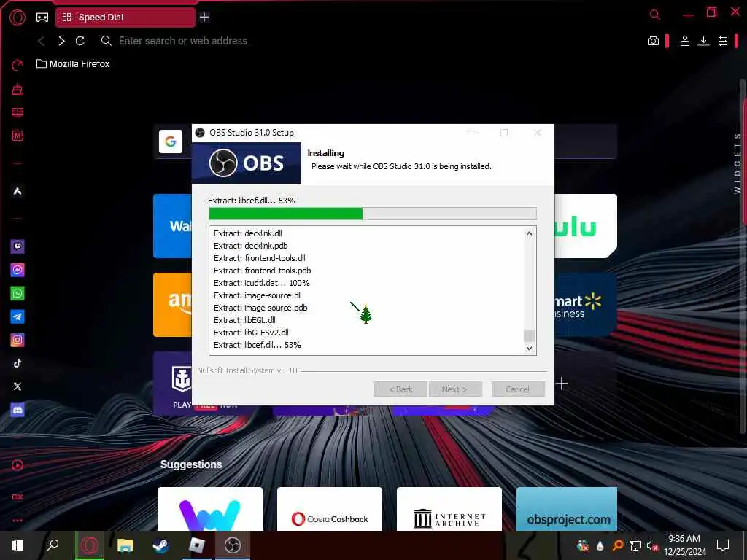The height and width of the screenshot is (560, 747).
Task: Open the obsproject.com suggestion
Action: coord(567,508)
